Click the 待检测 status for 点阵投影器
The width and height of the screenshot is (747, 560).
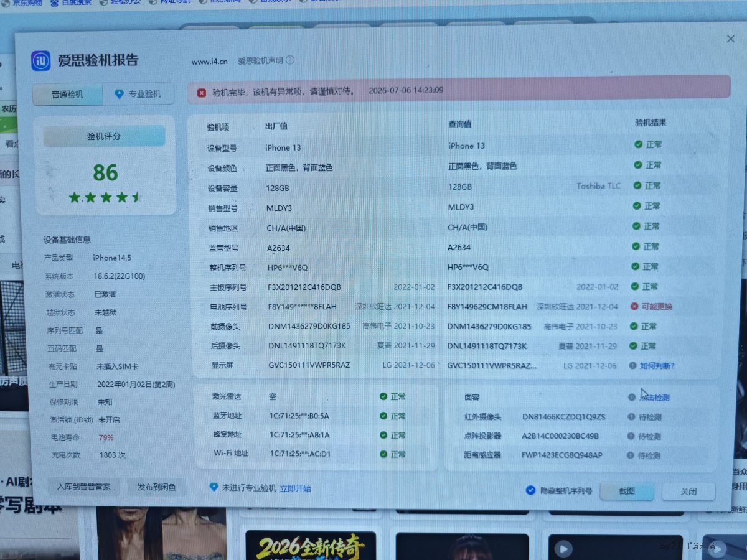[649, 436]
